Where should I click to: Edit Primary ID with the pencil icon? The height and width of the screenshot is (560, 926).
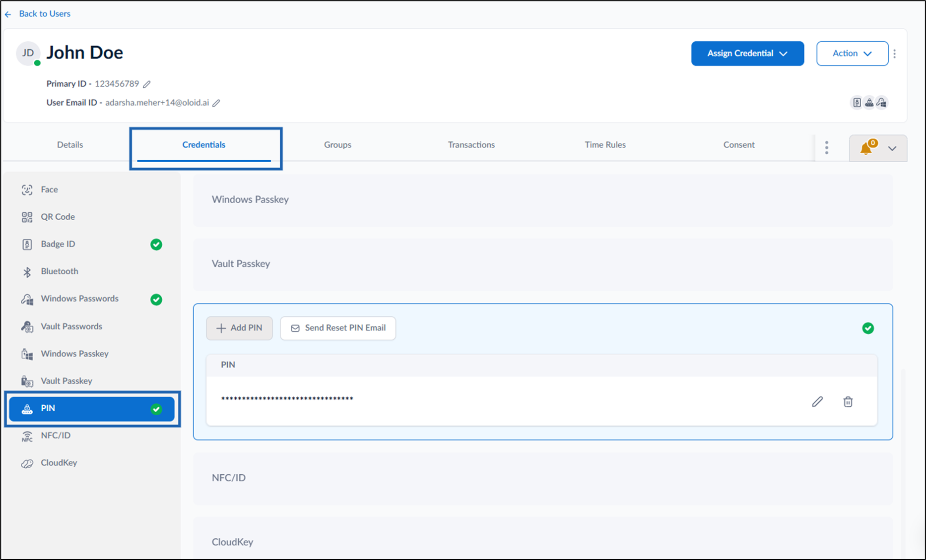click(147, 84)
